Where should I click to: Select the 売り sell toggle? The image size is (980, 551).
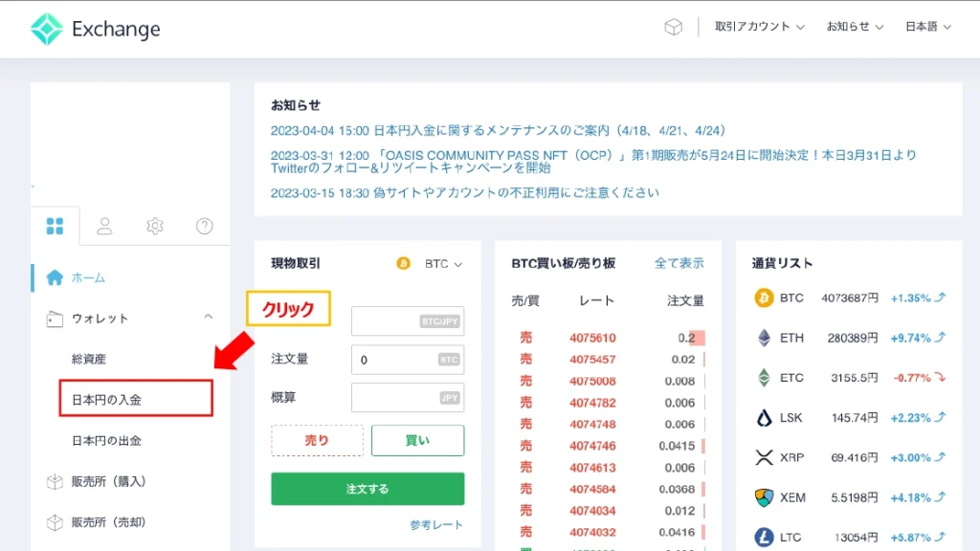[317, 440]
